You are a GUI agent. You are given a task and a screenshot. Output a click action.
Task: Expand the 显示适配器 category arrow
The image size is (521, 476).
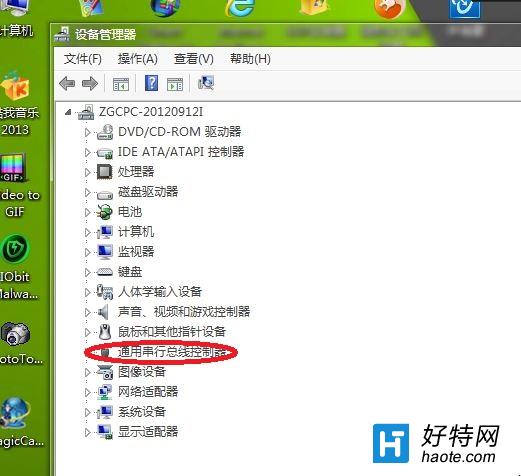coord(88,432)
